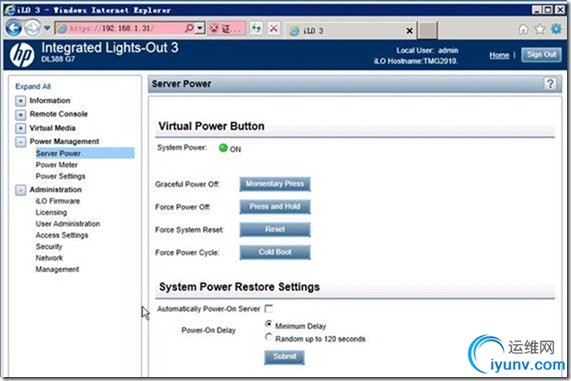Image resolution: width=571 pixels, height=381 pixels.
Task: Click the Reset button
Action: [275, 229]
